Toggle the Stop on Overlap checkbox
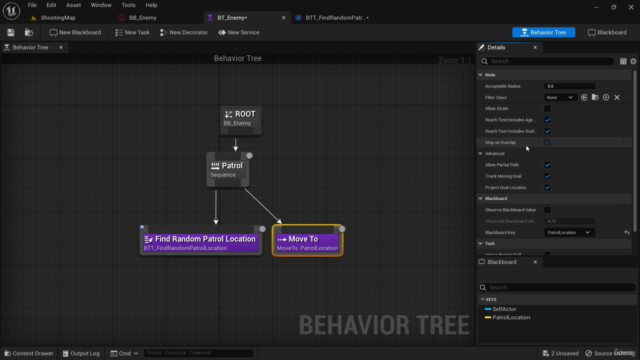 click(547, 142)
